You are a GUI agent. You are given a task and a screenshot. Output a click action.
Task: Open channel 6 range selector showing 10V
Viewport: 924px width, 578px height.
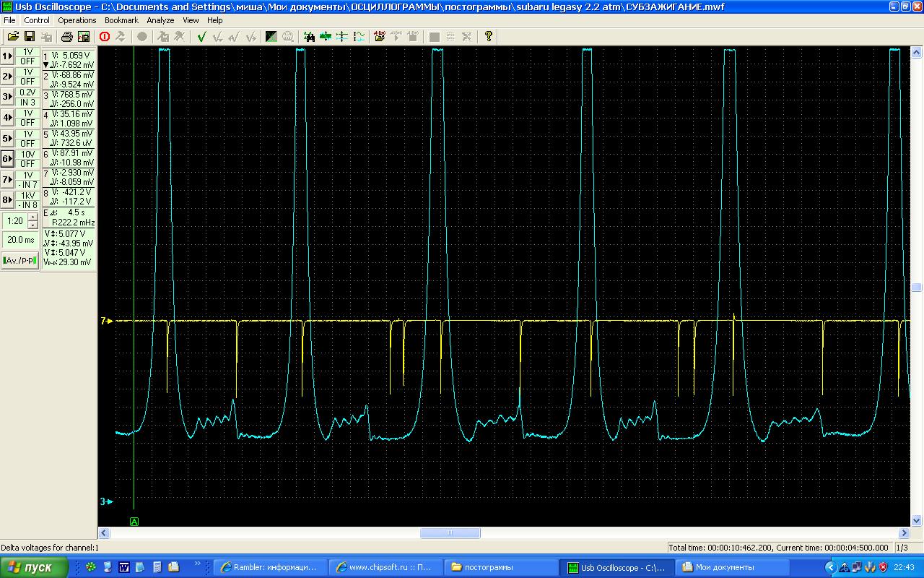(27, 155)
